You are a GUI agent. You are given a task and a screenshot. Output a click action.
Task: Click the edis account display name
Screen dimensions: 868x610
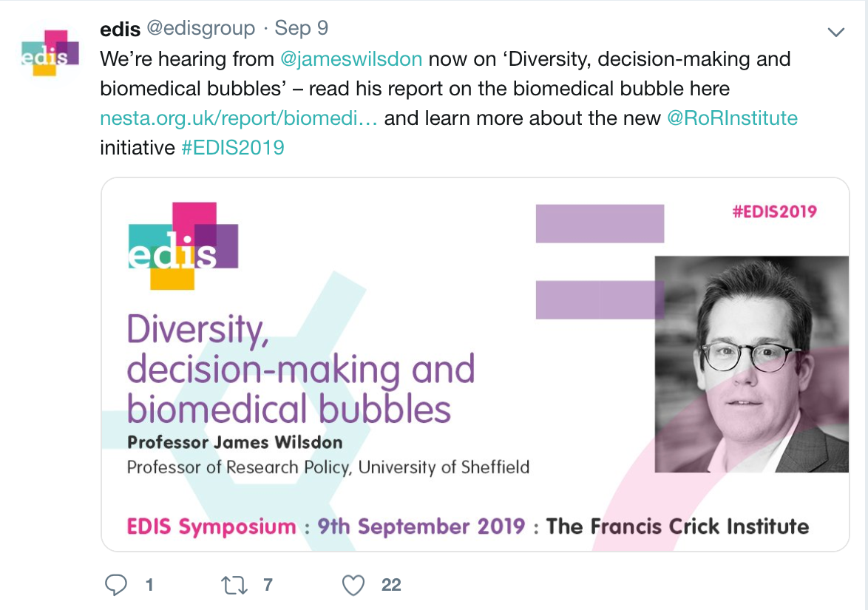tap(121, 29)
